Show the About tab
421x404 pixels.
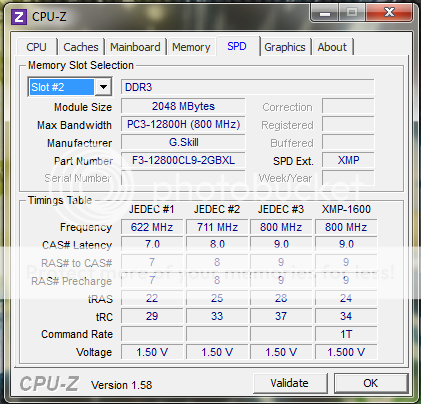(x=332, y=47)
